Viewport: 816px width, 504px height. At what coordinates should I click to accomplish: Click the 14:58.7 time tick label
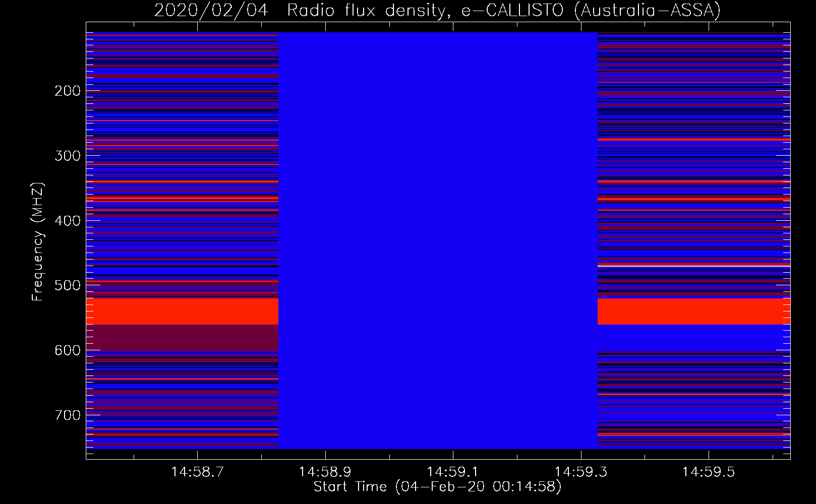point(197,472)
